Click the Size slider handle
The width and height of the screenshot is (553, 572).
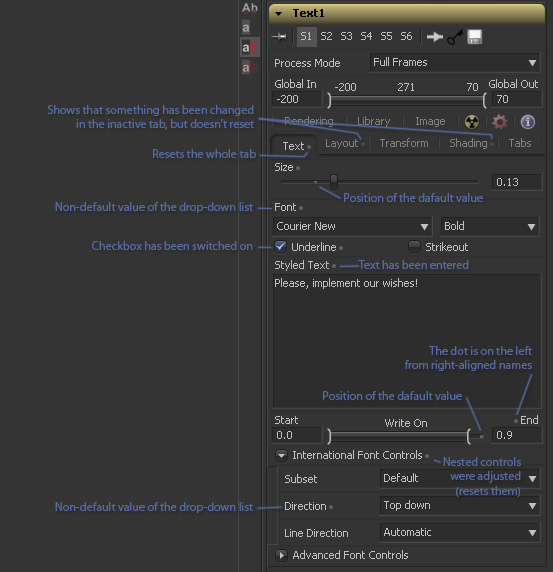pyautogui.click(x=334, y=182)
